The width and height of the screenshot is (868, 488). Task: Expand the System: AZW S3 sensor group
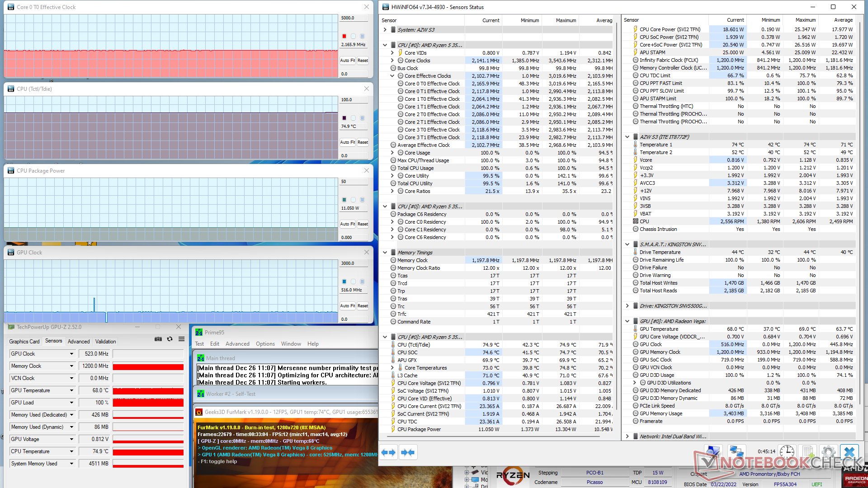tap(385, 30)
